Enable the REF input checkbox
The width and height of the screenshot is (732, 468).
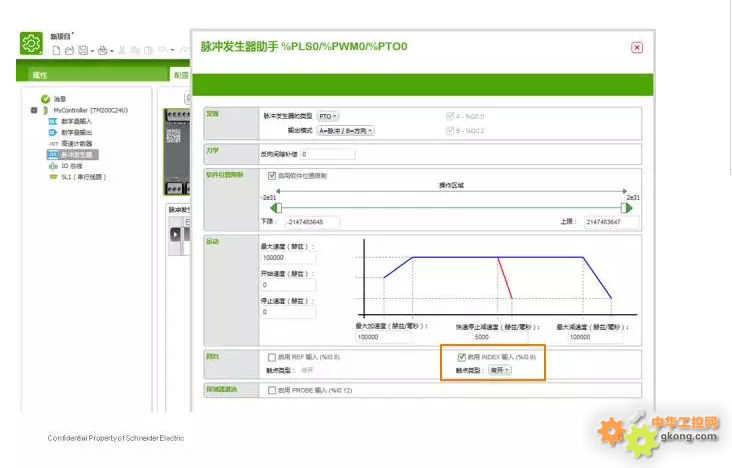click(x=271, y=357)
